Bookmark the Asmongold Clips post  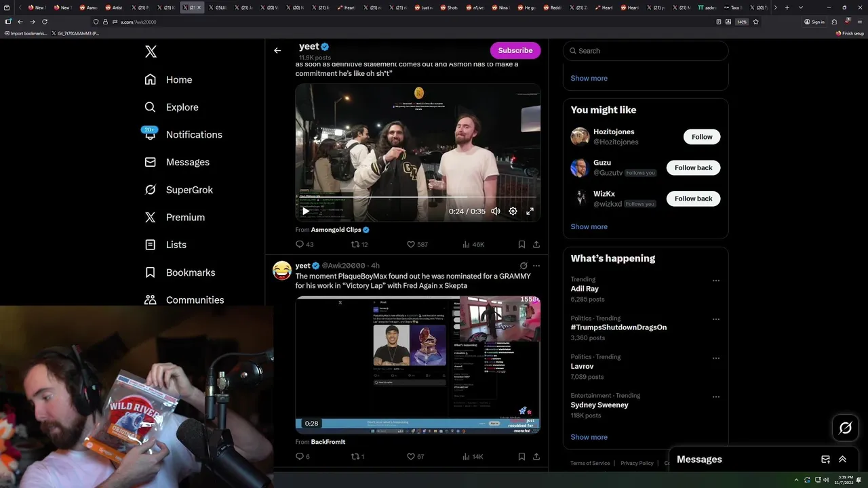click(521, 244)
